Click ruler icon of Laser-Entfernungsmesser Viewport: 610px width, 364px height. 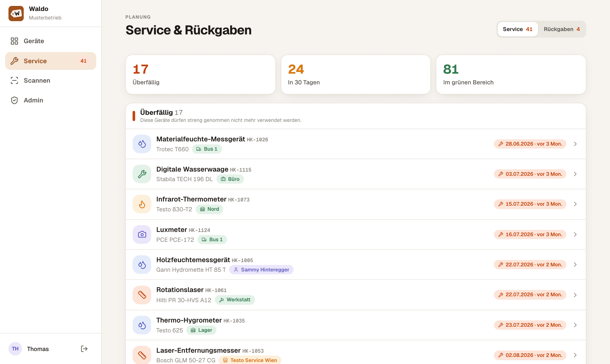142,355
